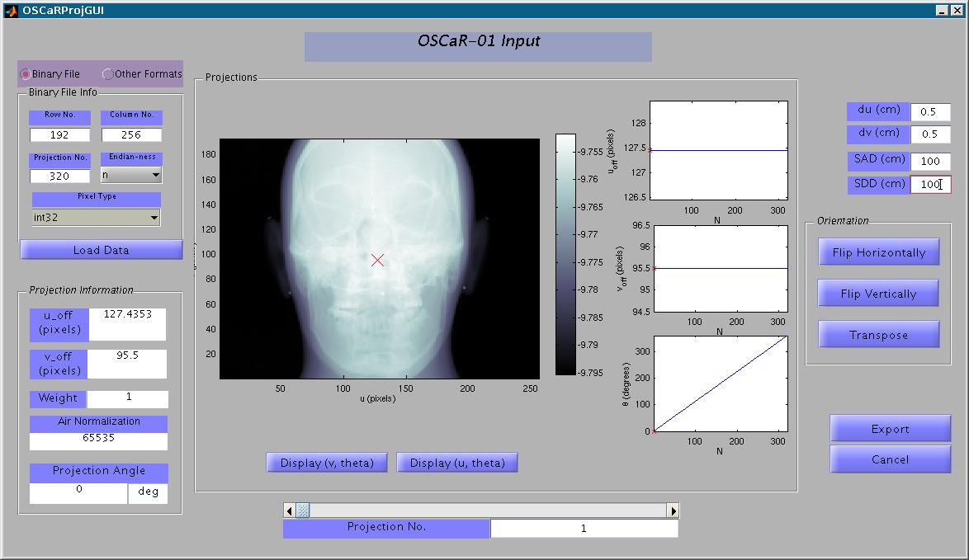Click the bottom Projection No. field showing 1
Viewport: 969px width, 560px height.
point(584,529)
